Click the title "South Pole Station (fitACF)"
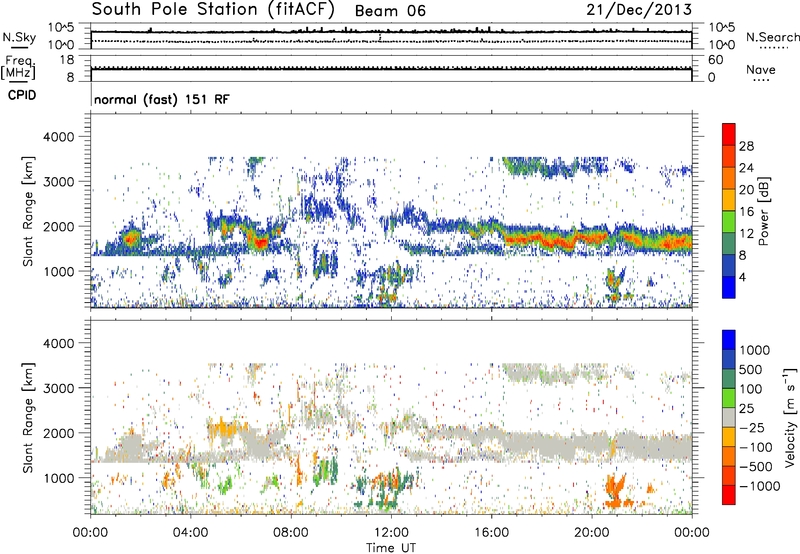The height and width of the screenshot is (554, 800). pyautogui.click(x=213, y=10)
